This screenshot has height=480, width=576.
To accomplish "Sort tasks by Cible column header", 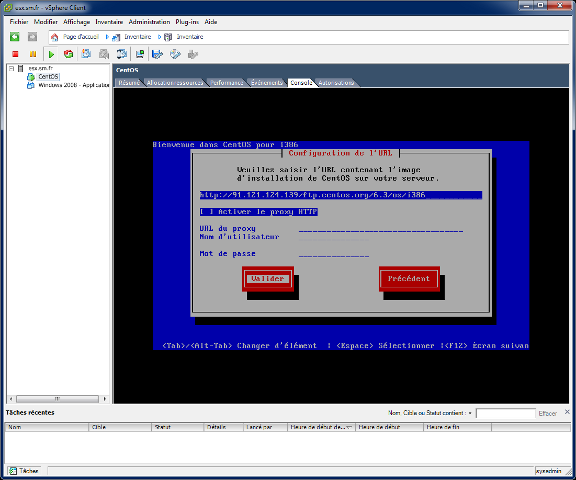I will pos(120,427).
